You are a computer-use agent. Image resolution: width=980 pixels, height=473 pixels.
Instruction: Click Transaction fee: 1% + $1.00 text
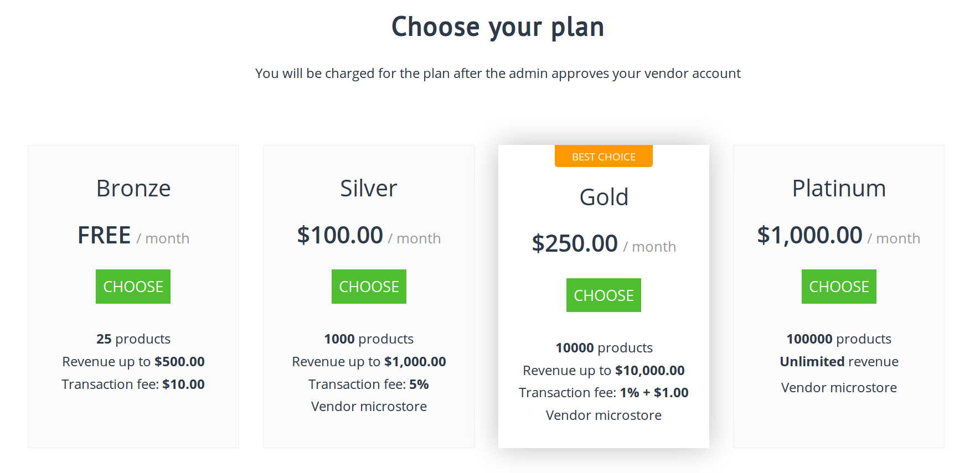[604, 393]
